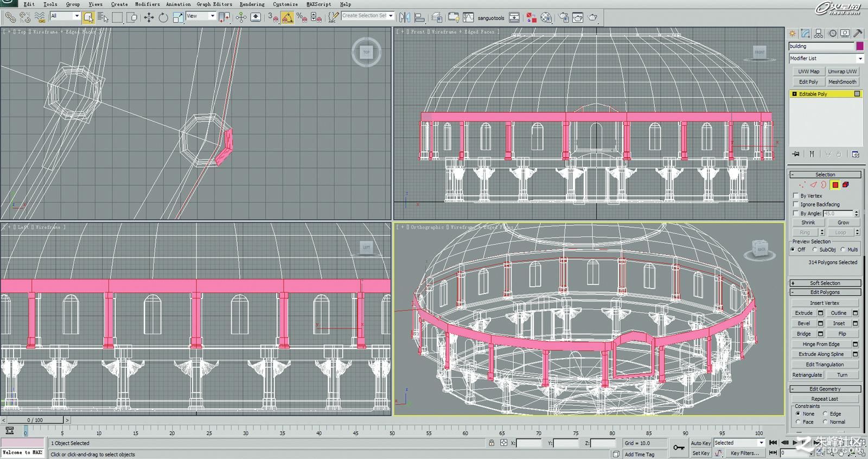Select Preview Selection Multi radio
Viewport: 868px width, 459px height.
click(843, 250)
